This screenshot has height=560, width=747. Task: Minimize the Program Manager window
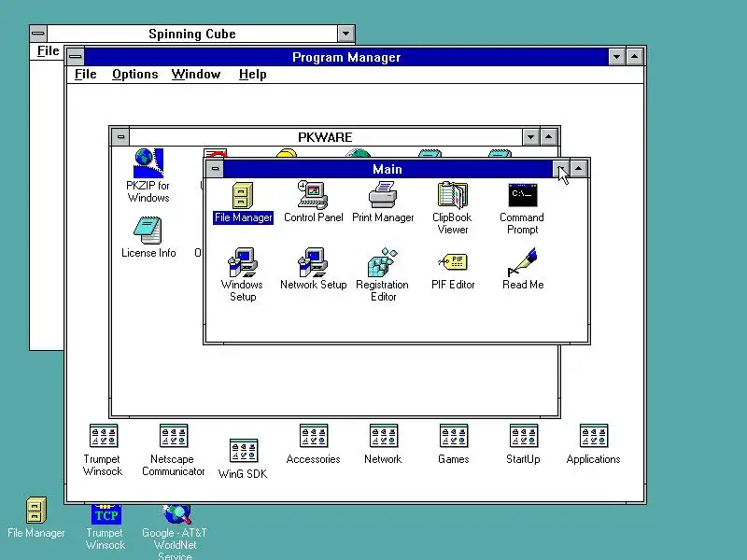pyautogui.click(x=616, y=57)
